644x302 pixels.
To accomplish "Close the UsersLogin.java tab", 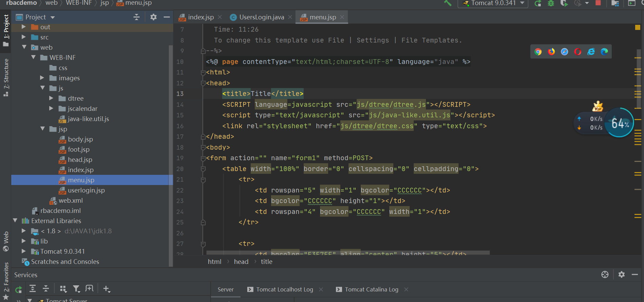I will [x=290, y=17].
